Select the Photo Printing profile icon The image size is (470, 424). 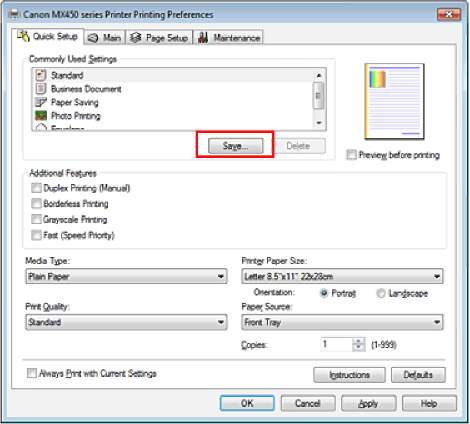pyautogui.click(x=41, y=116)
